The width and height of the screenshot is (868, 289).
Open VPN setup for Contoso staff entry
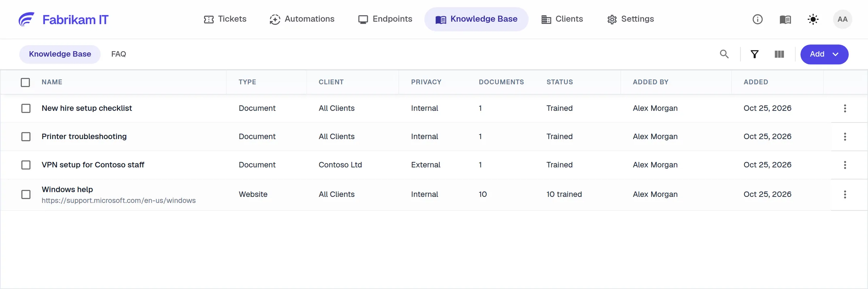(x=93, y=165)
